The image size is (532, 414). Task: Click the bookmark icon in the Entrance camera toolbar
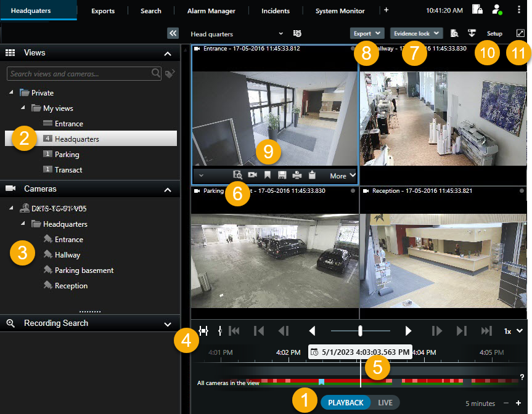pyautogui.click(x=268, y=175)
